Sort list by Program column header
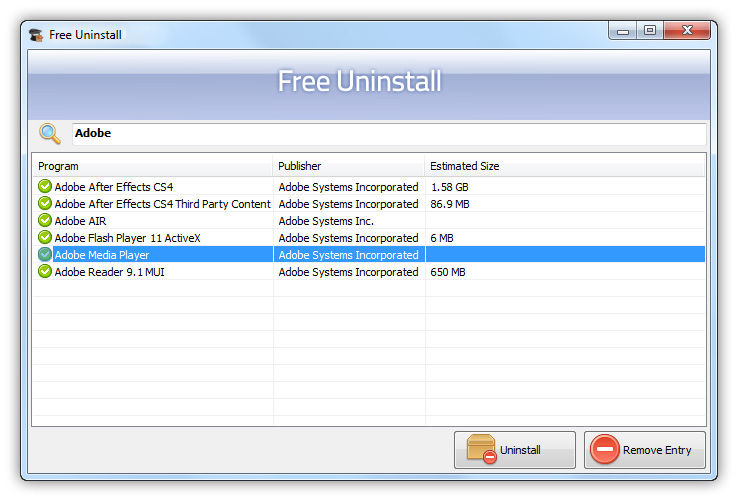The width and height of the screenshot is (738, 501). [153, 166]
